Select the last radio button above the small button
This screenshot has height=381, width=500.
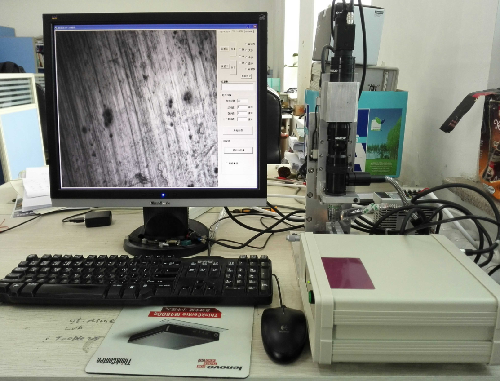click(x=246, y=69)
